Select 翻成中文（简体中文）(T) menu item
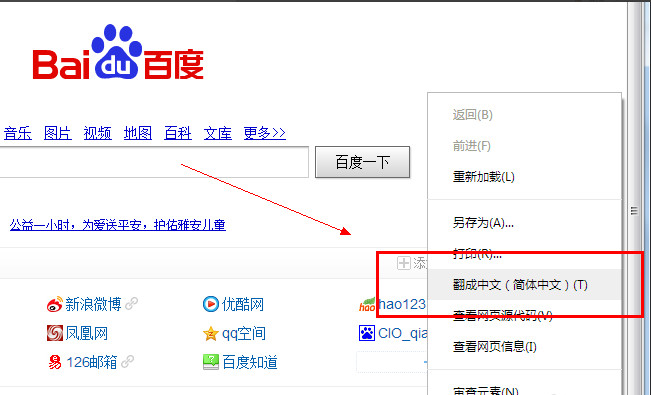651x395 pixels. coord(524,285)
